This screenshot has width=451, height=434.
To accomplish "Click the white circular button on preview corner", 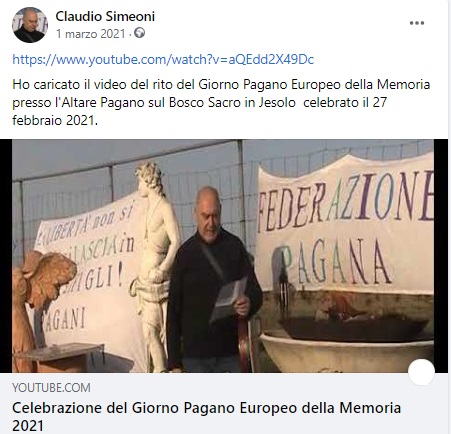I will point(421,372).
